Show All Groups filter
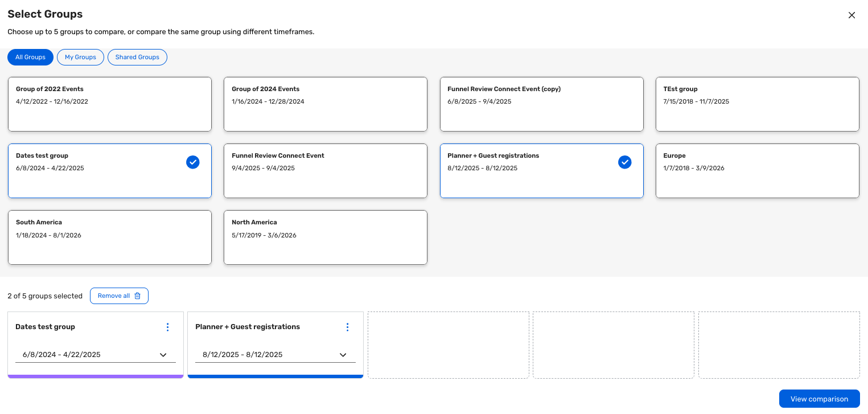 pyautogui.click(x=30, y=58)
